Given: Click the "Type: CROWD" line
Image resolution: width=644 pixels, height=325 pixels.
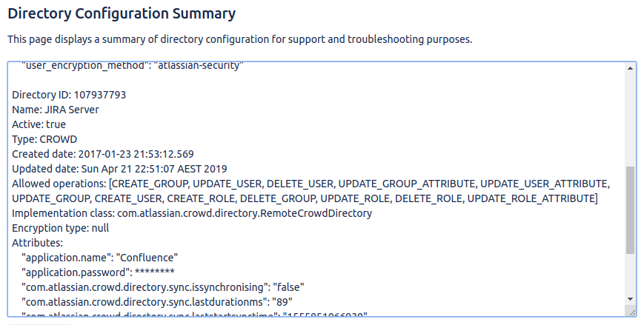Looking at the screenshot, I should [x=44, y=139].
